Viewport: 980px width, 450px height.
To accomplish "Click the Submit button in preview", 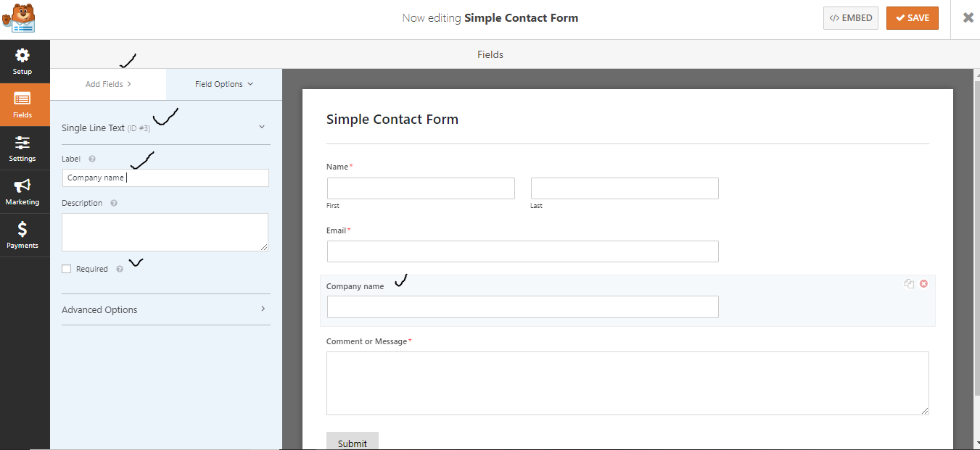I will [353, 442].
